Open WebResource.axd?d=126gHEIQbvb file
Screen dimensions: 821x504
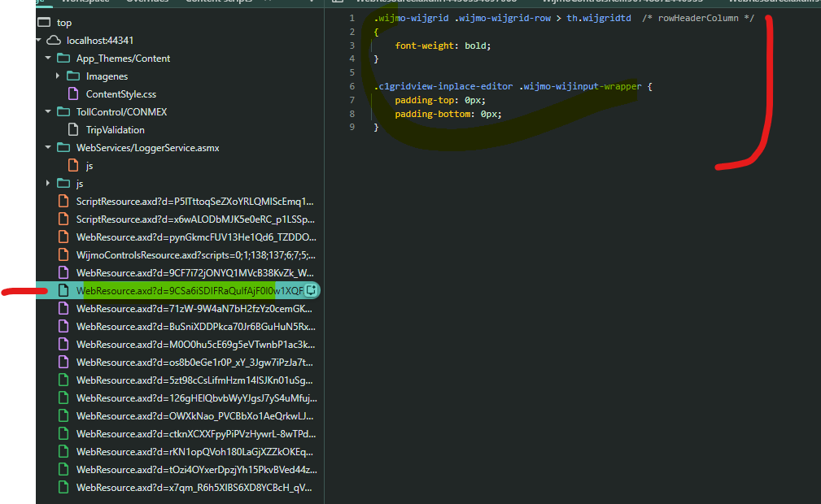pos(196,398)
